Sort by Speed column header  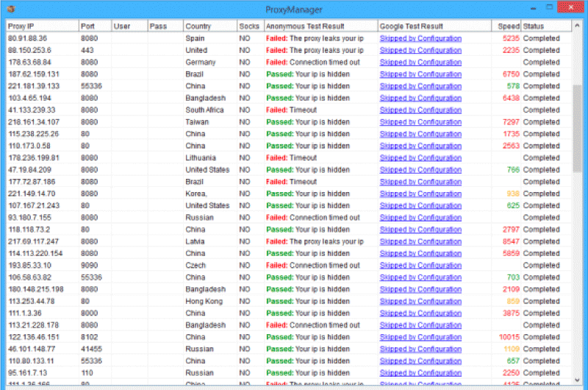coord(506,26)
